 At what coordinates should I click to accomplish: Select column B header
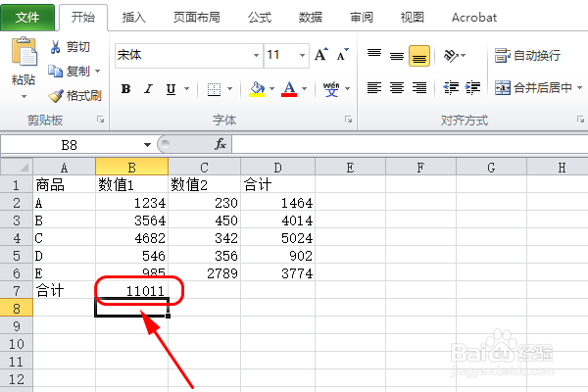point(131,167)
